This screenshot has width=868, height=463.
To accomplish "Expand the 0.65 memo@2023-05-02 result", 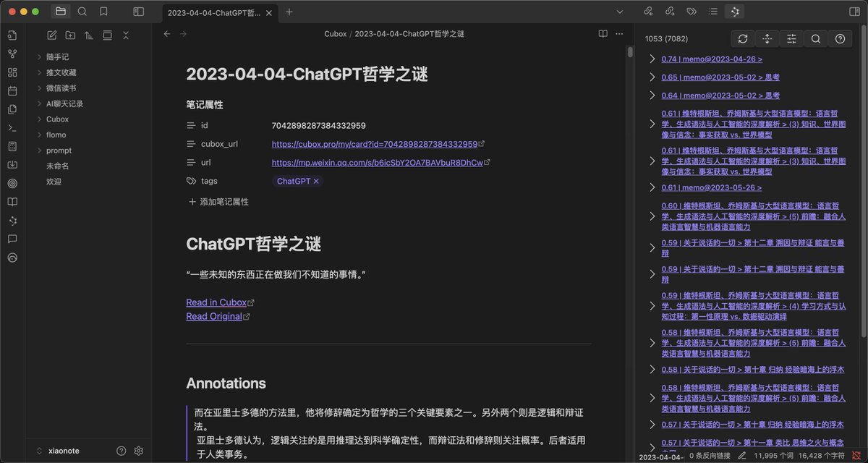I will 652,77.
